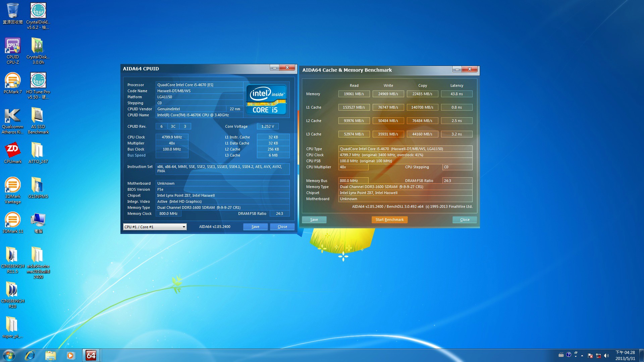Click Close in AIDA64 CPUID window
The height and width of the screenshot is (362, 644).
(282, 227)
